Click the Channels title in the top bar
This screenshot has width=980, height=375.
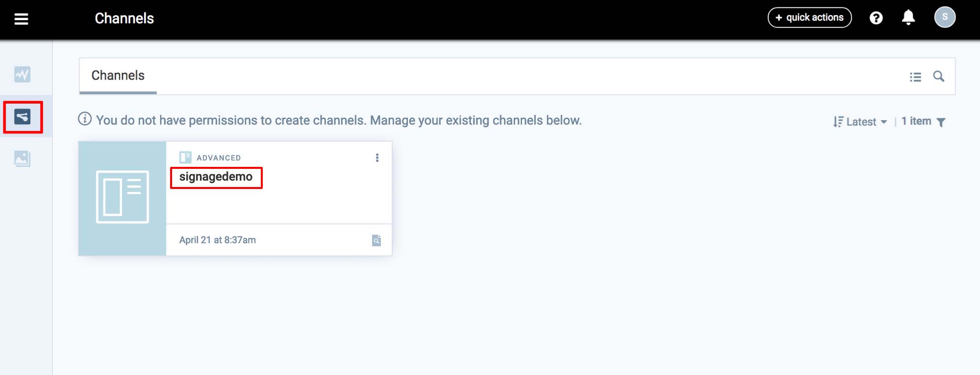coord(124,19)
